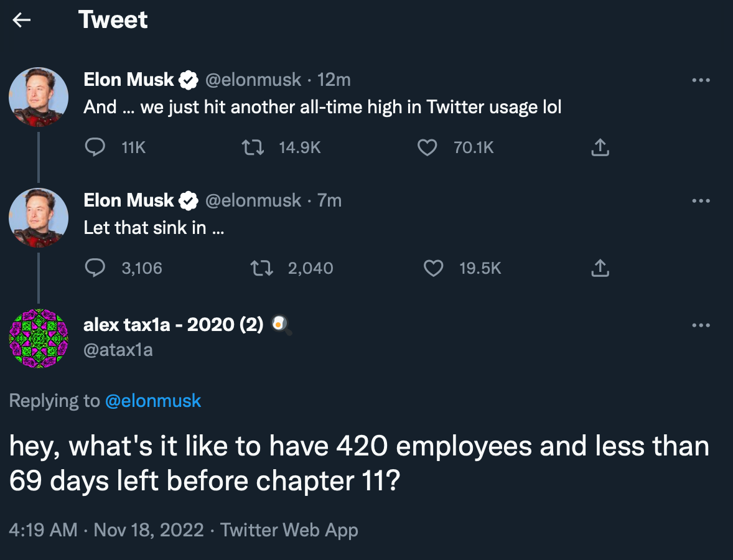
Task: Click the @elonmusk link in Replying to
Action: (x=153, y=401)
